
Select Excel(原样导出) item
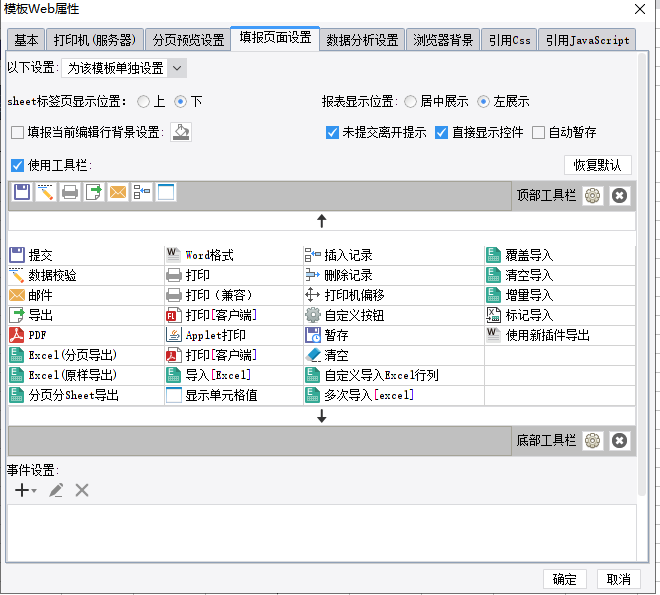[x=86, y=375]
